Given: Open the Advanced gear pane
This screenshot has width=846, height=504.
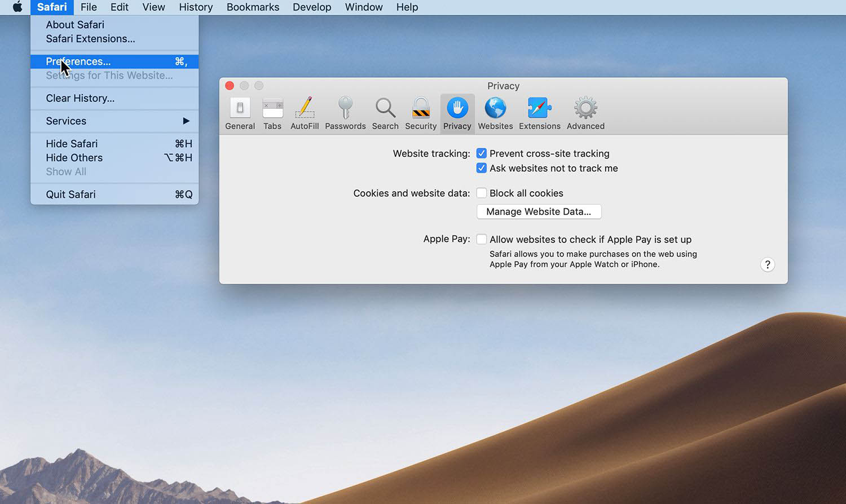Looking at the screenshot, I should [x=585, y=113].
